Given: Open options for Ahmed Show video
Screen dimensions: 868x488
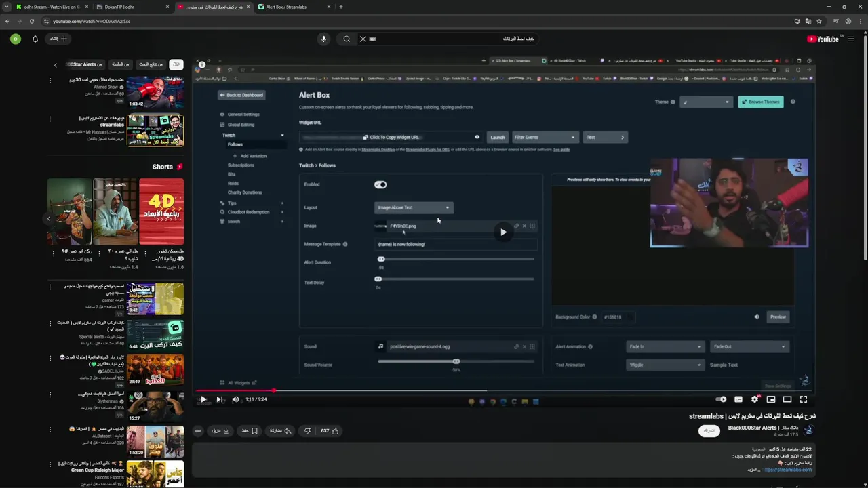Looking at the screenshot, I should tap(50, 81).
